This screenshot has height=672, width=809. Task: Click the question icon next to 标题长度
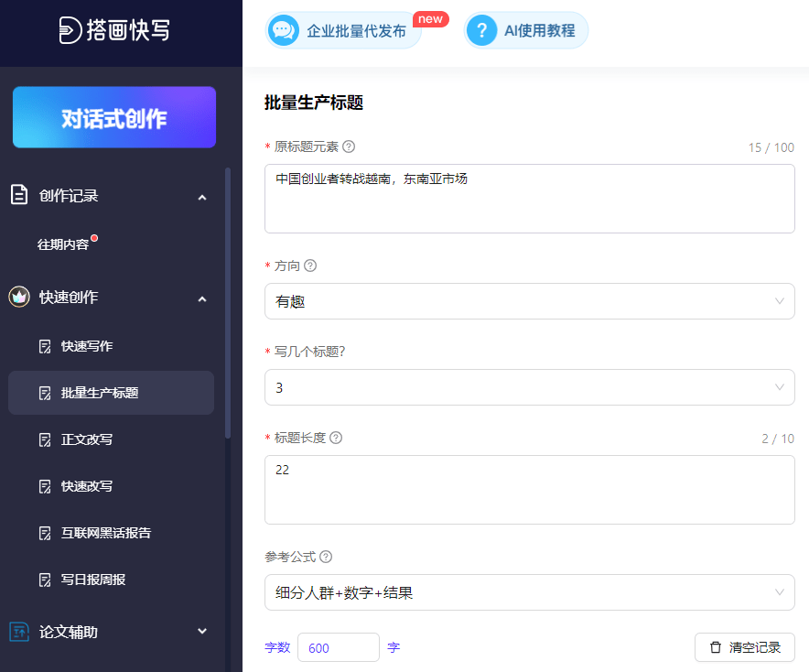[335, 438]
